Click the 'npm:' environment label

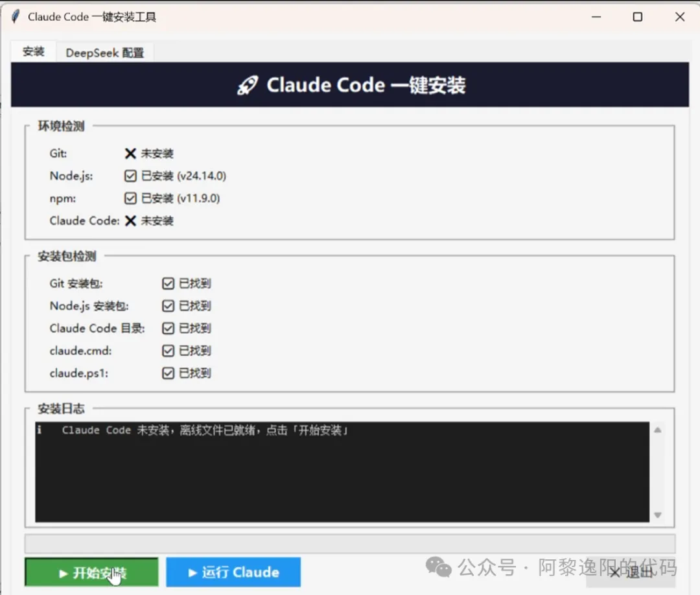pos(62,198)
